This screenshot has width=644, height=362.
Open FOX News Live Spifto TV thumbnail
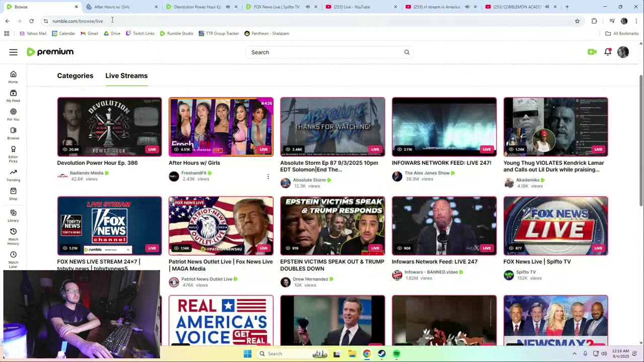[x=555, y=226]
